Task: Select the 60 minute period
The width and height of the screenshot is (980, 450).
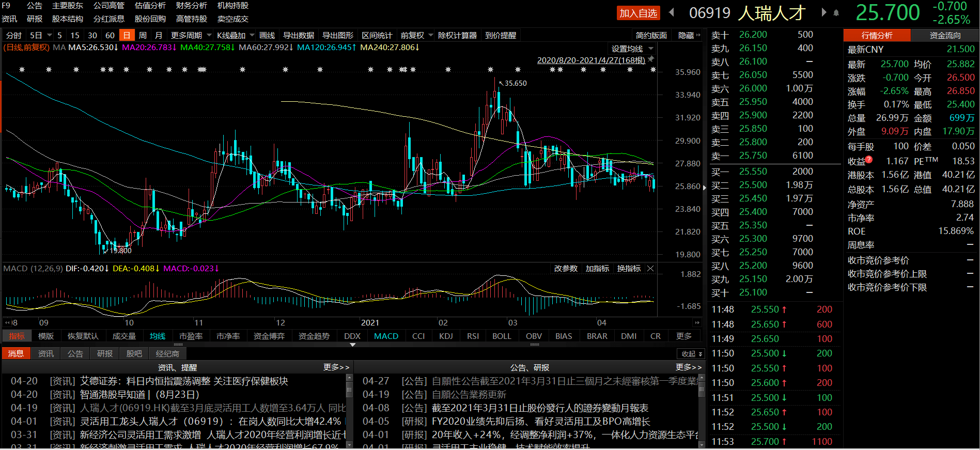Action: [110, 35]
